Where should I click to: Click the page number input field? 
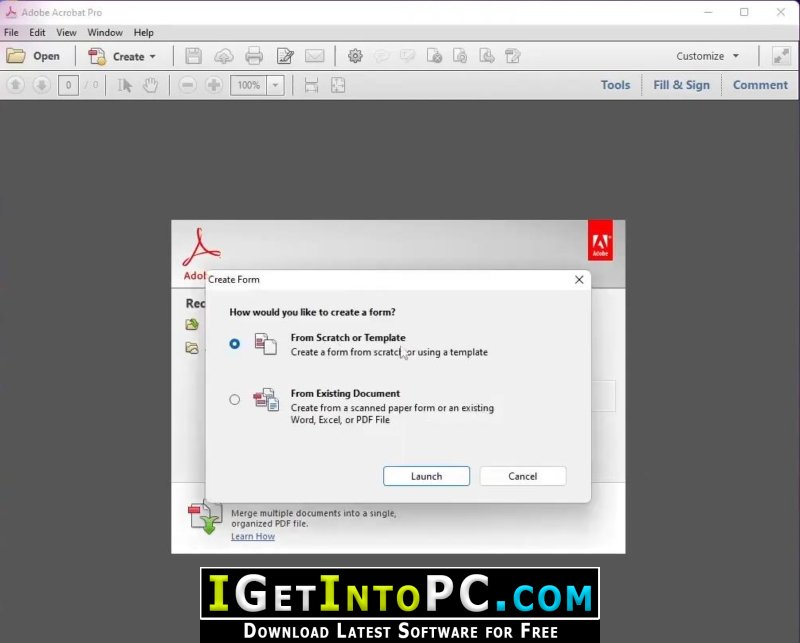[x=68, y=85]
